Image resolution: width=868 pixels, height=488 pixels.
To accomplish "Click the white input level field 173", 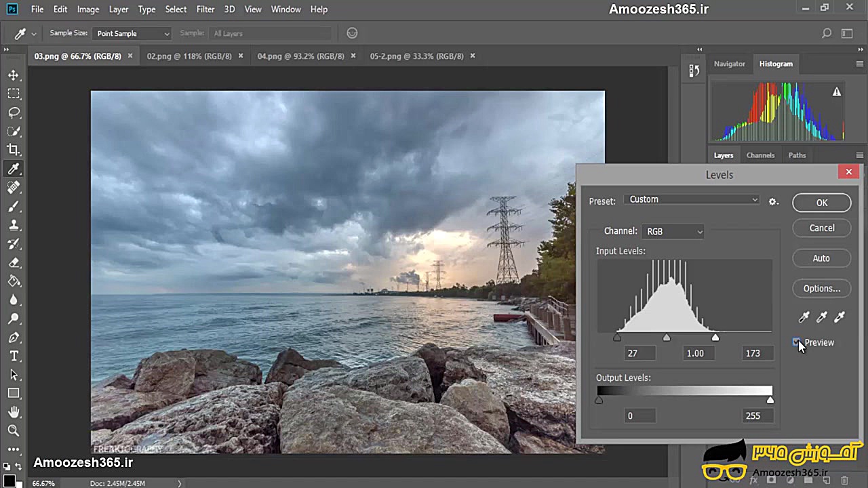I will [x=753, y=353].
